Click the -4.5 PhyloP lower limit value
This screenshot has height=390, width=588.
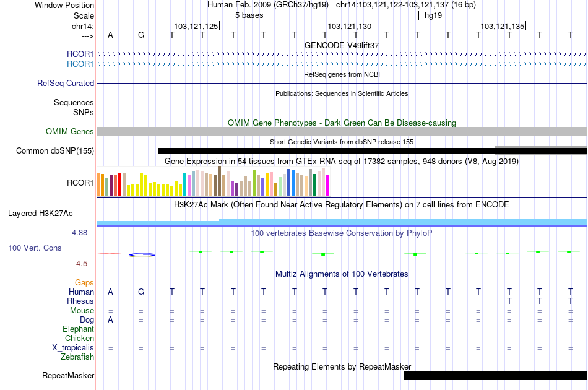click(x=80, y=264)
